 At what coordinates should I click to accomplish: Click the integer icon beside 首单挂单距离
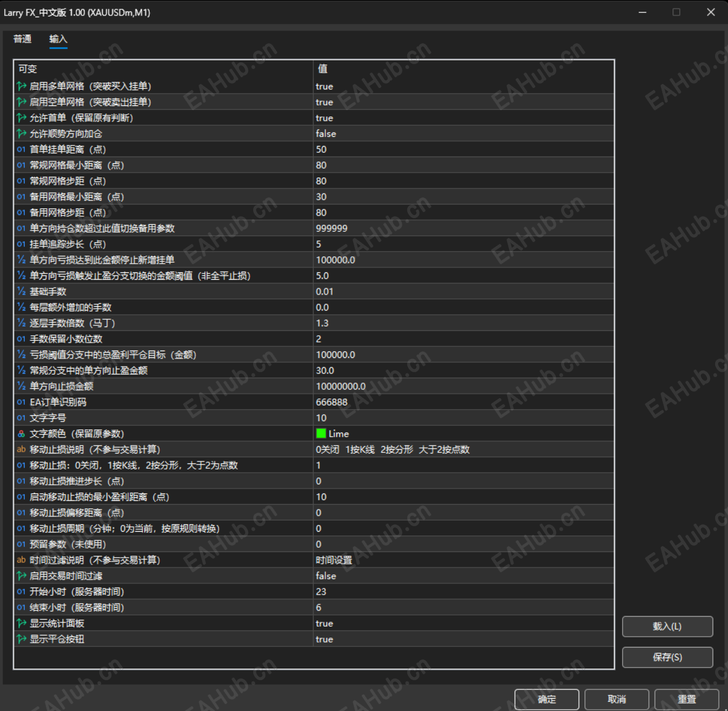[22, 149]
